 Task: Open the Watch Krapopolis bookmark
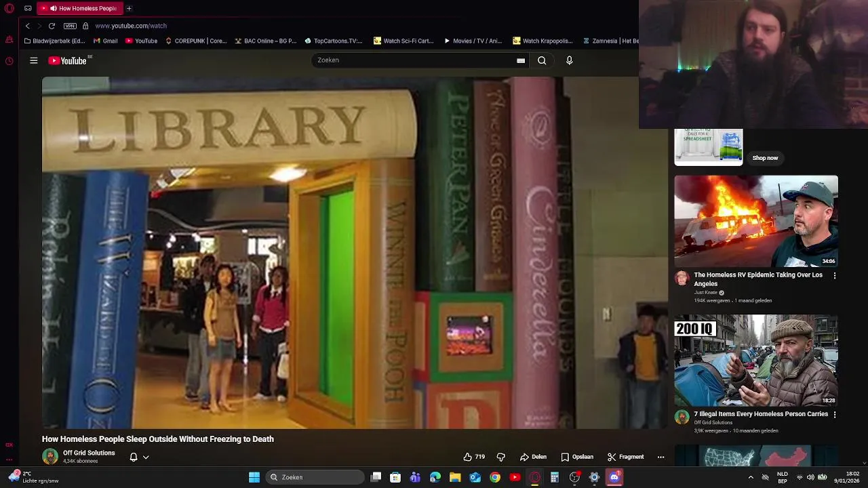click(x=542, y=41)
